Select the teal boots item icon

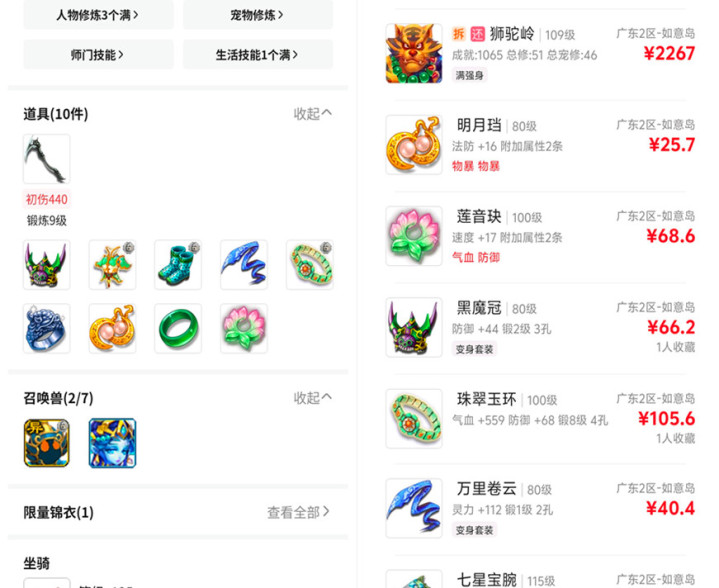(178, 265)
